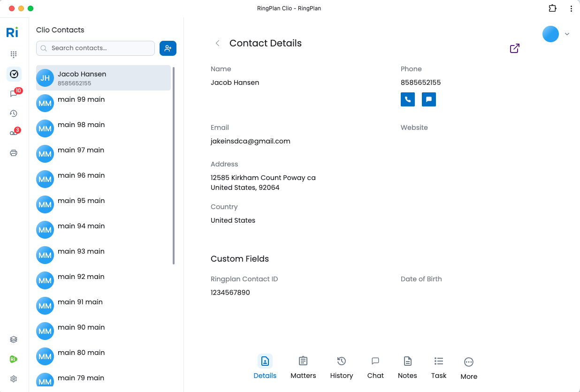Select Jacob Hansen contact
Screen dimensions: 580x392
tap(103, 78)
